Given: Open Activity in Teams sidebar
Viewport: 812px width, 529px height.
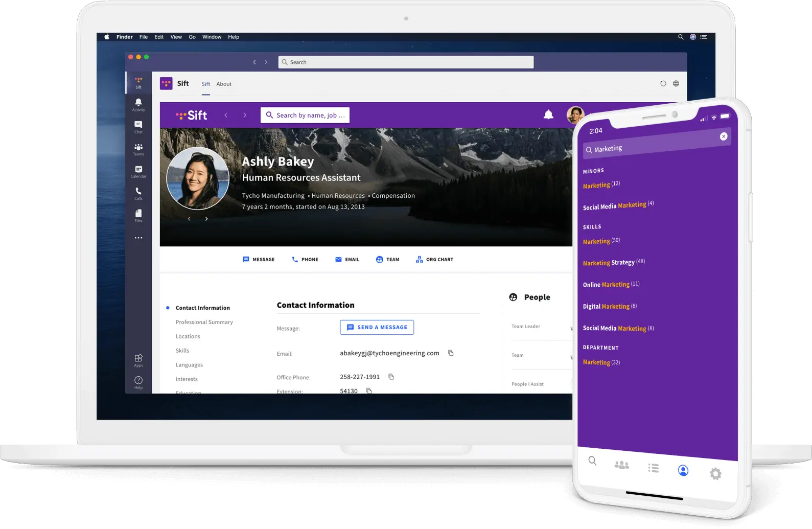Looking at the screenshot, I should click(138, 105).
